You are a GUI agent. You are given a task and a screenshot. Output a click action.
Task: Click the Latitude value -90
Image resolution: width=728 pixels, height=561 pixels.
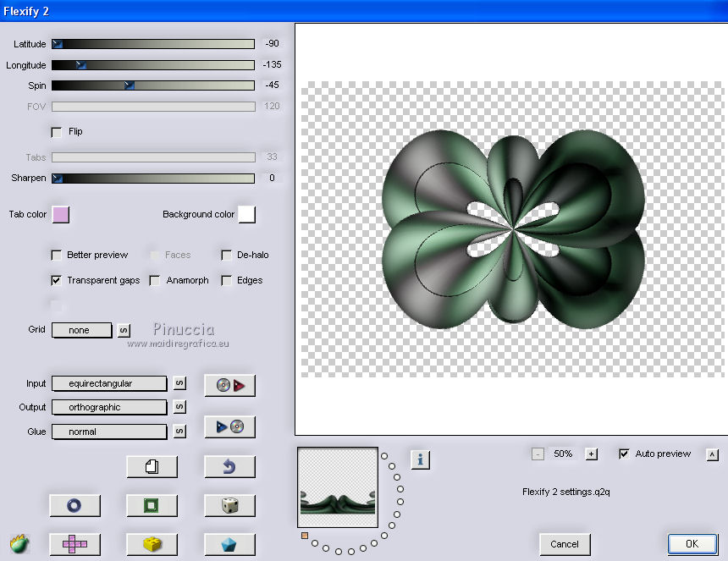[272, 44]
